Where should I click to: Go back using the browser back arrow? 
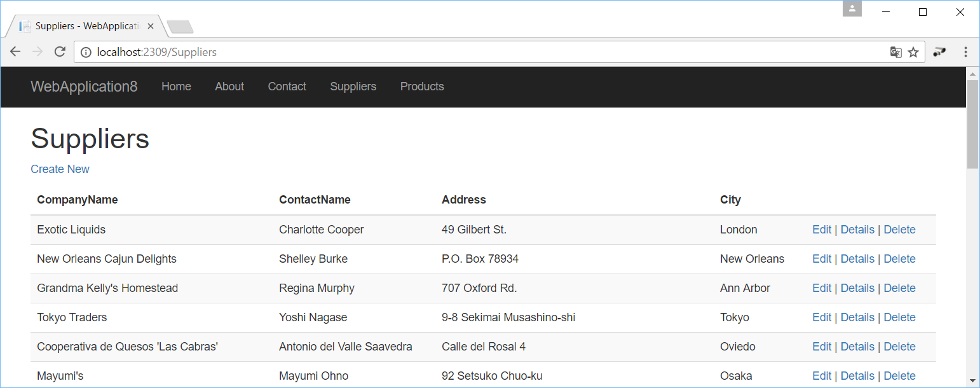coord(15,52)
